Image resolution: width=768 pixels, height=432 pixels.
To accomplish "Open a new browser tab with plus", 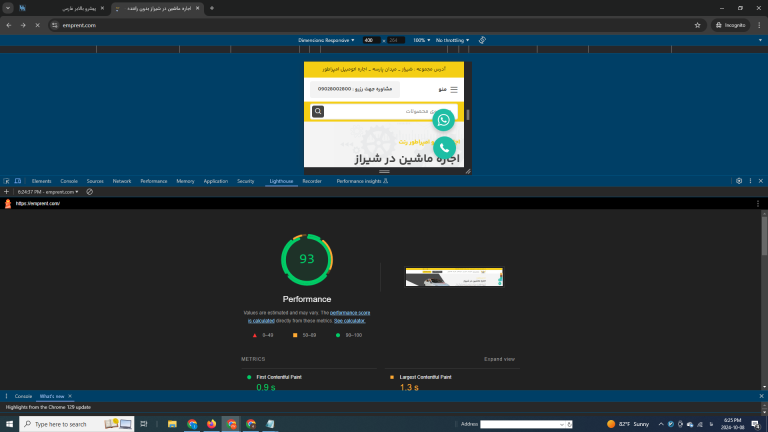I will tap(212, 8).
